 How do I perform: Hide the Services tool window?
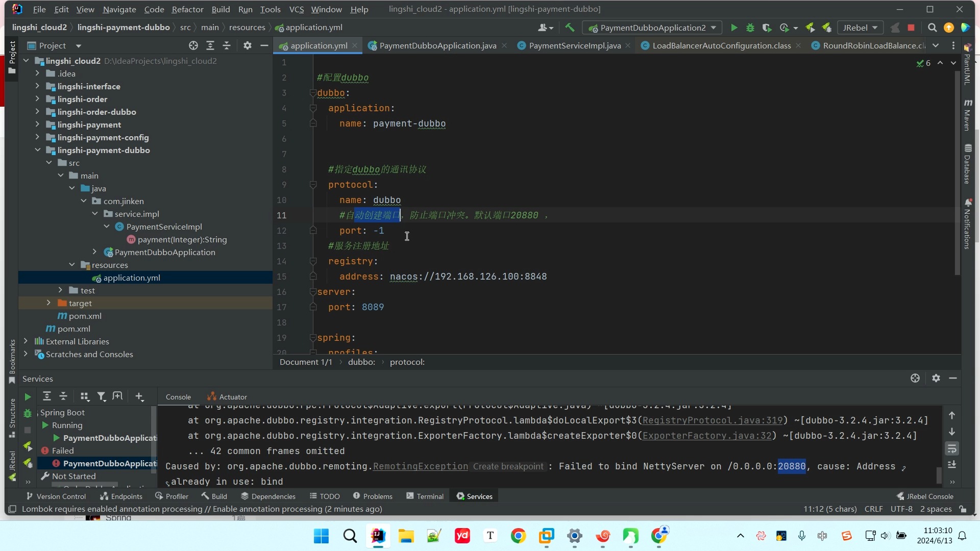(x=952, y=378)
